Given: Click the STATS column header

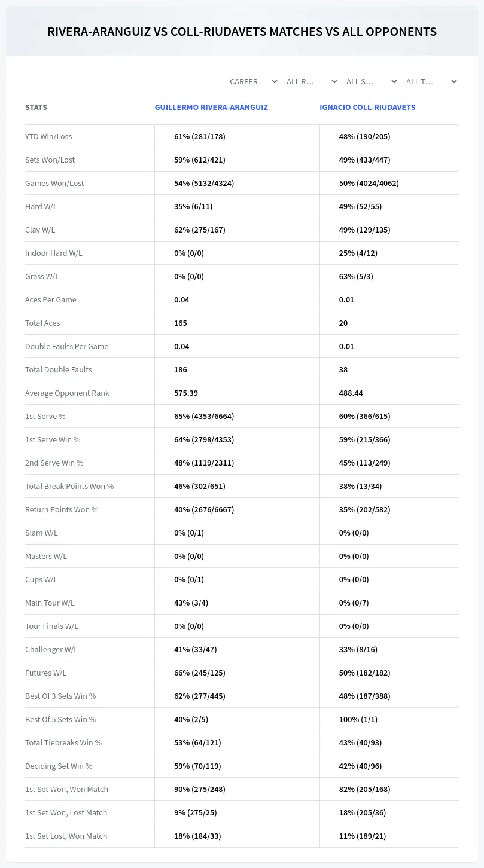Looking at the screenshot, I should point(36,108).
